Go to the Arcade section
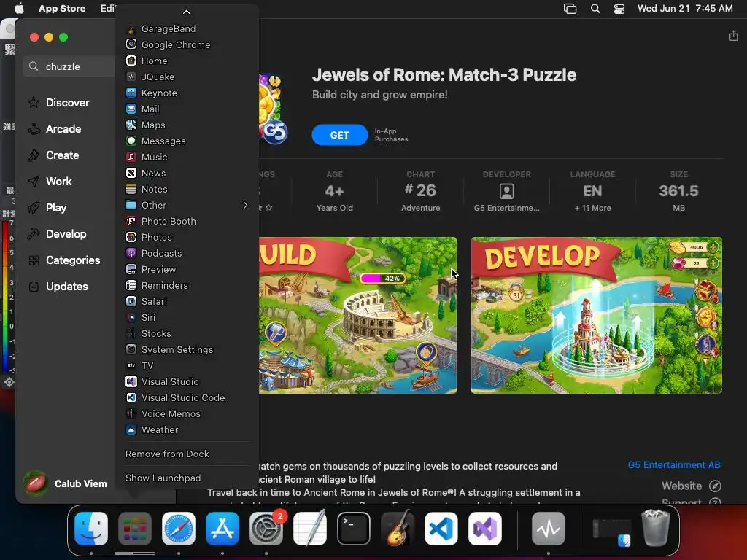This screenshot has height=560, width=747. point(63,128)
